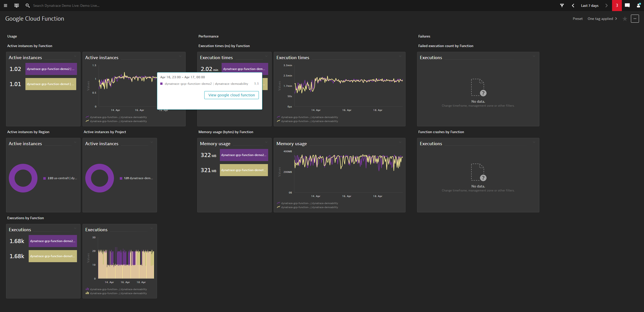Toggle the dashboard favorite star
This screenshot has width=644, height=312.
[x=624, y=19]
